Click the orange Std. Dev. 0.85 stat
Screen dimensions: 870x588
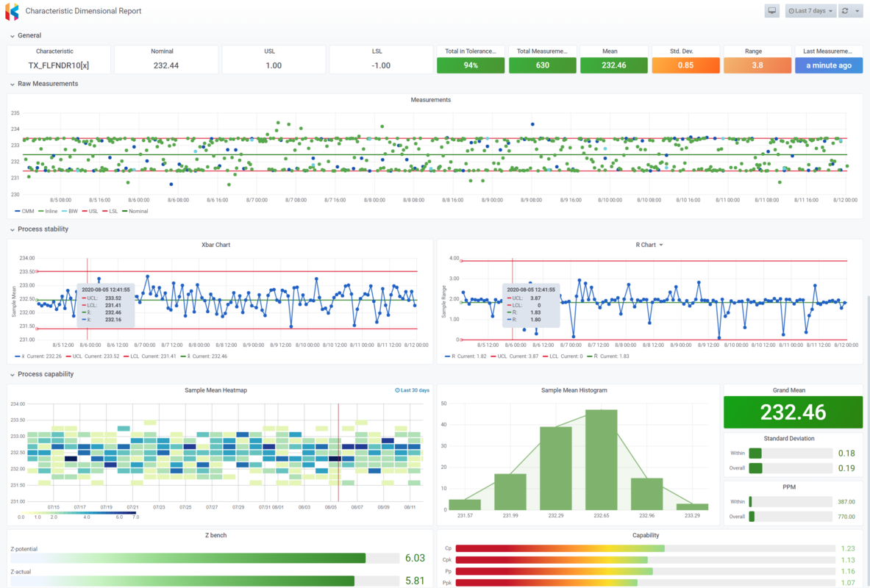coord(685,65)
